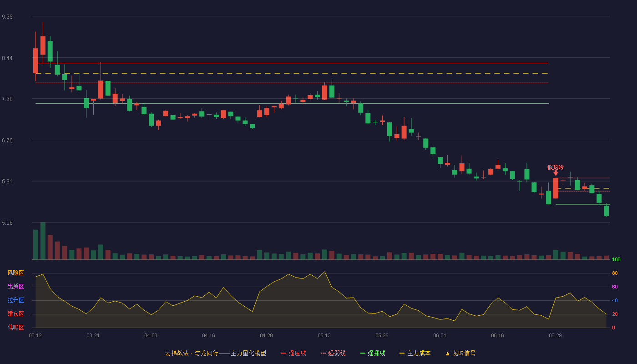Click the 建仓区 zone label
This screenshot has width=637, height=364.
click(15, 314)
